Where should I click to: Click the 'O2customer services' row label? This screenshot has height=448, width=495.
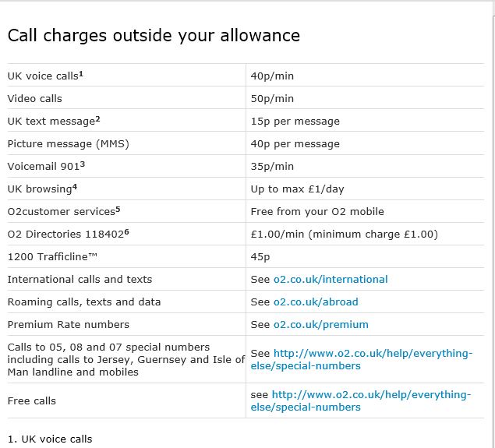61,212
